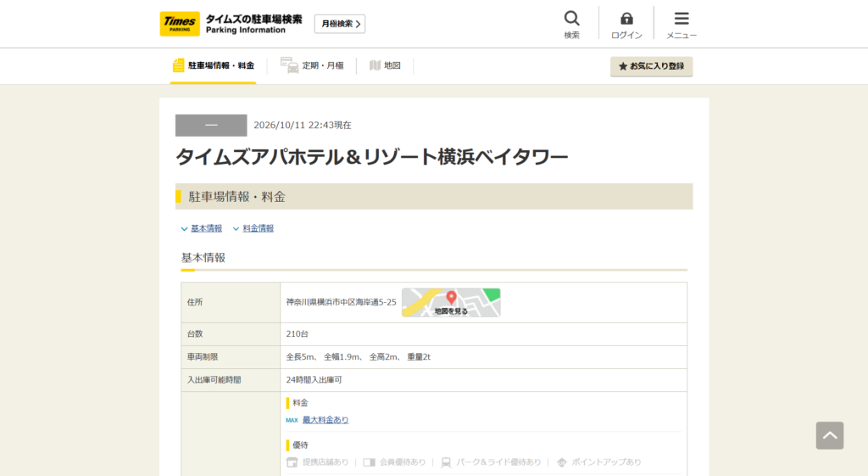
Task: Click the chevron before 基本情報 link
Action: tap(184, 229)
